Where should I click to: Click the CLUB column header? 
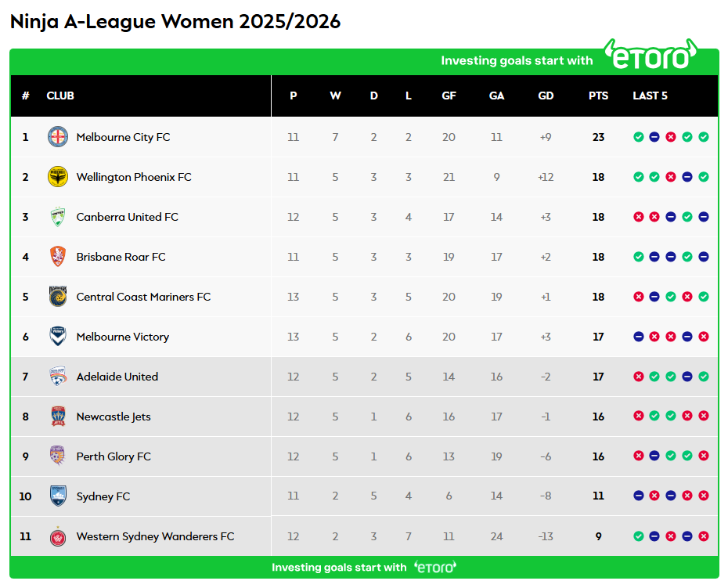pos(60,96)
